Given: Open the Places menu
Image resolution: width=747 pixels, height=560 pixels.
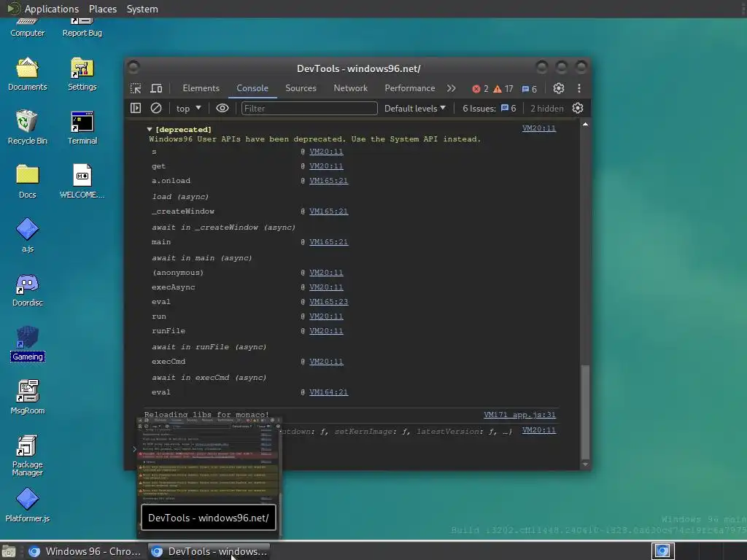Looking at the screenshot, I should (102, 9).
